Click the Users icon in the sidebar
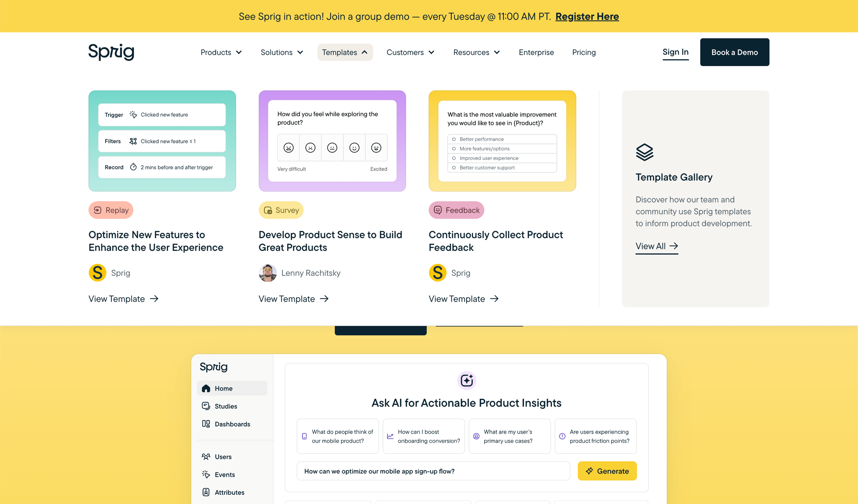858x504 pixels. coord(206,457)
